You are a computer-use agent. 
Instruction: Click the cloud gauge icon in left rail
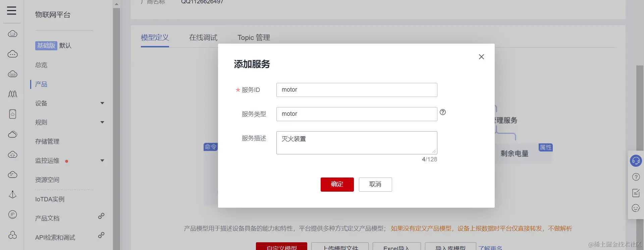pos(12,174)
